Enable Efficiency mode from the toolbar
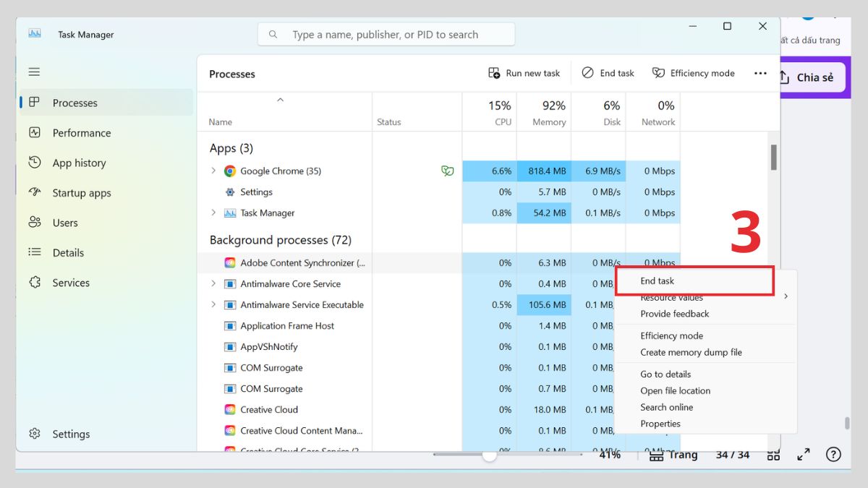 (x=693, y=72)
